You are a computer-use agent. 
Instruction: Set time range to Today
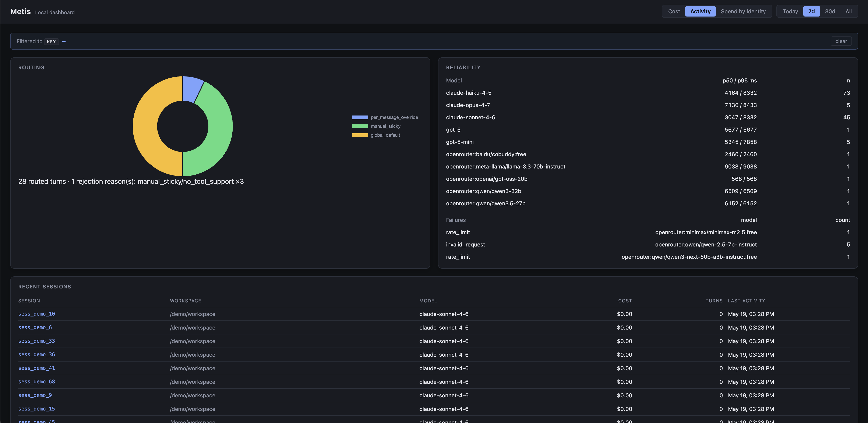pos(790,11)
